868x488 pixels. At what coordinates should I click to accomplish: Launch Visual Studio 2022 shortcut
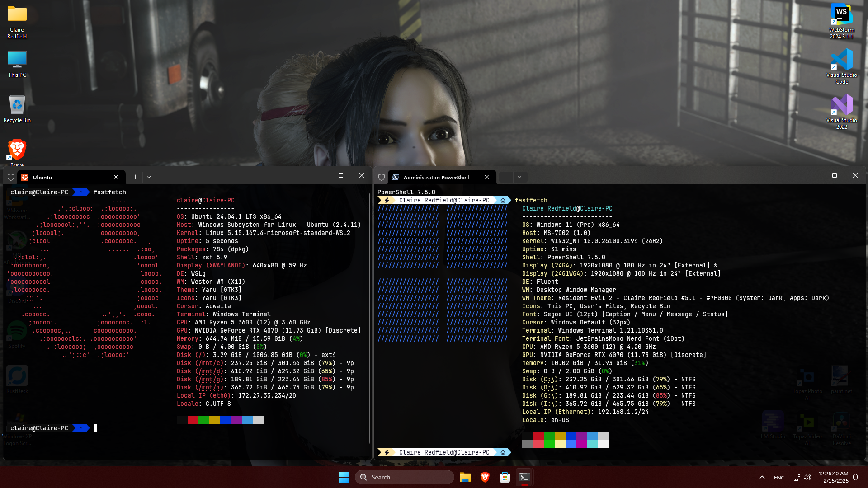point(841,112)
